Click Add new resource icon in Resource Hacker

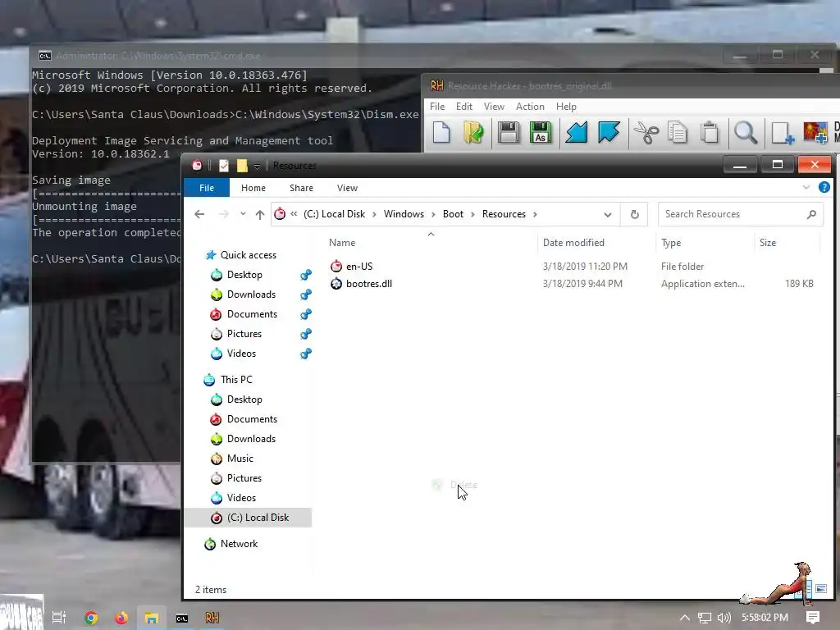pyautogui.click(x=782, y=133)
